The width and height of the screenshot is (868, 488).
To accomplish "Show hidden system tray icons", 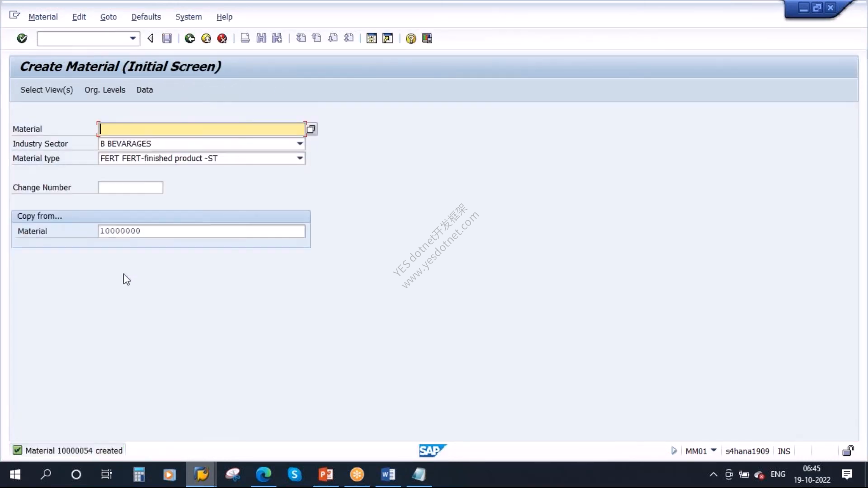I will tap(713, 474).
